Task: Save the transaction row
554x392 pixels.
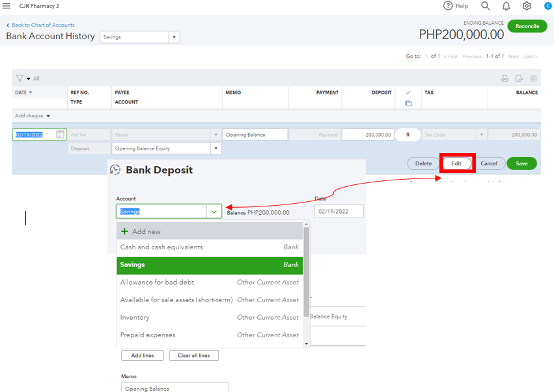Action: point(521,163)
